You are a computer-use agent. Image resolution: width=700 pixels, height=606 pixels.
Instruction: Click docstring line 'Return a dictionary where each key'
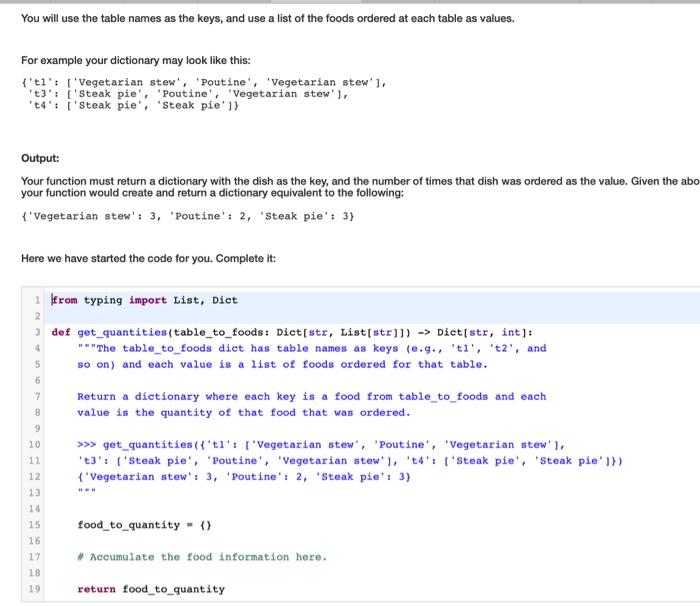click(312, 397)
